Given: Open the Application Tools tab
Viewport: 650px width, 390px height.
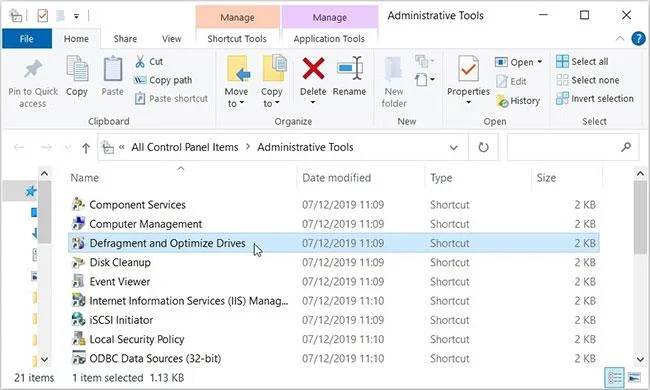Looking at the screenshot, I should coord(329,39).
